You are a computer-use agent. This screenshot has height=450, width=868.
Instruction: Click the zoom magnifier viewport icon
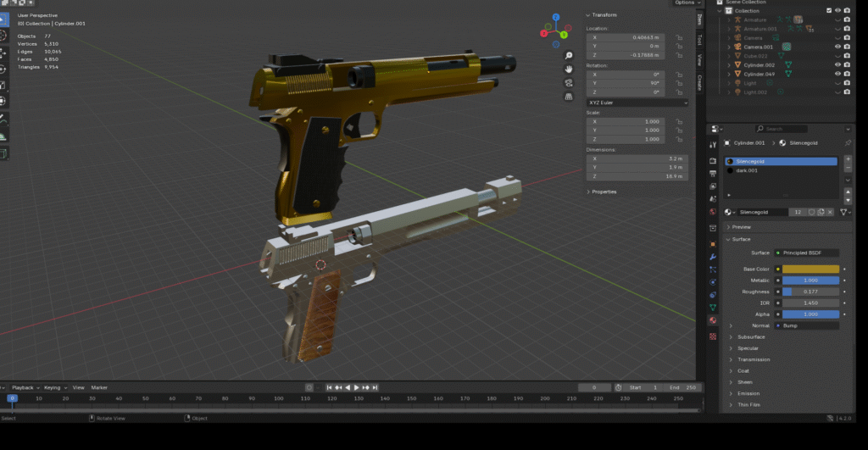pyautogui.click(x=570, y=53)
